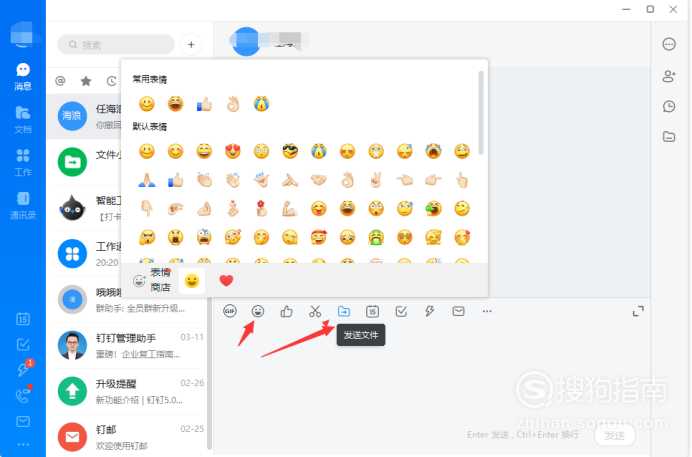Open more options ellipsis in chat toolbar
Image resolution: width=692 pixels, height=457 pixels.
pyautogui.click(x=487, y=311)
